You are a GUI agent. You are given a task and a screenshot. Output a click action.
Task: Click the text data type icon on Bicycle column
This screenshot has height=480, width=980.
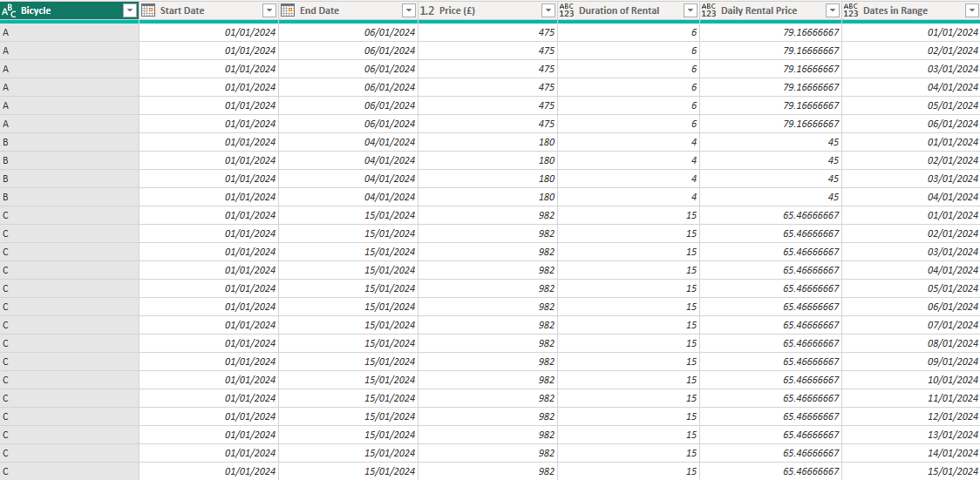click(9, 10)
